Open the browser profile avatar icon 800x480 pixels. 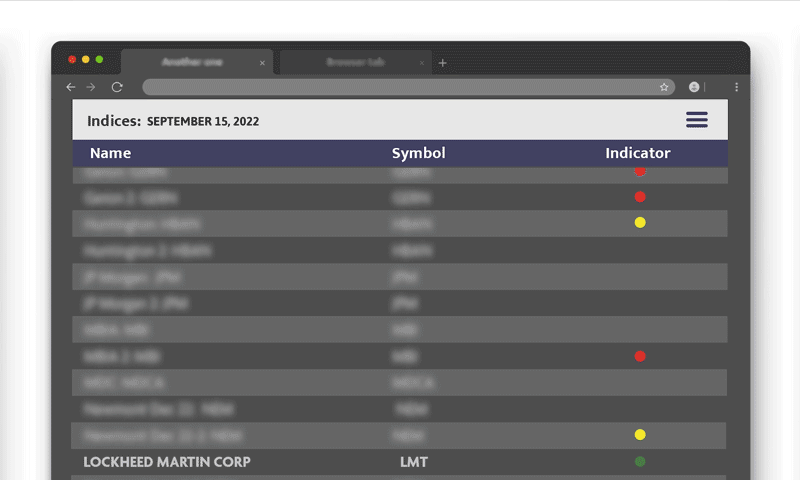pos(694,88)
